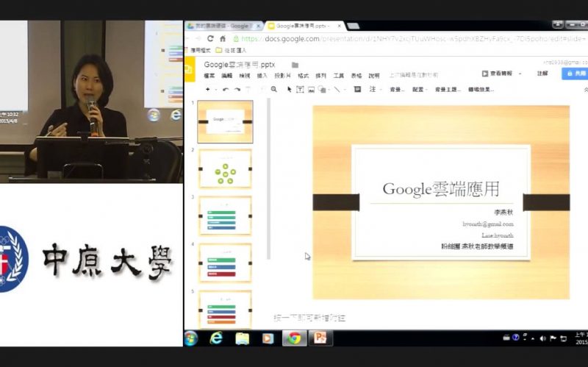Click the insert image icon
This screenshot has height=367, width=588.
(x=312, y=89)
